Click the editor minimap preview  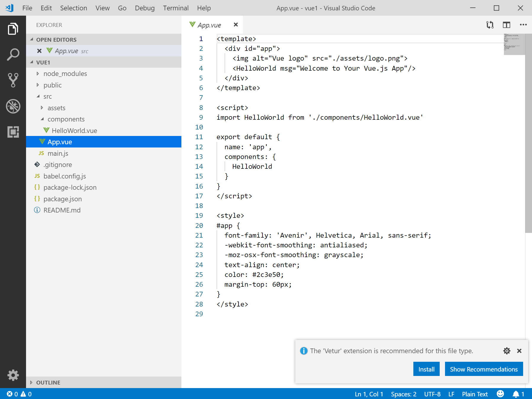tap(514, 44)
